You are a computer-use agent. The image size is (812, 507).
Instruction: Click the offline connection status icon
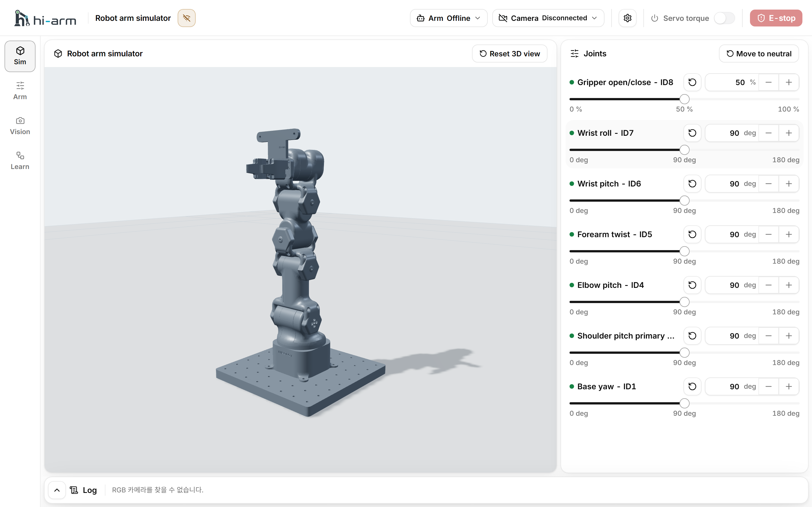pos(187,18)
